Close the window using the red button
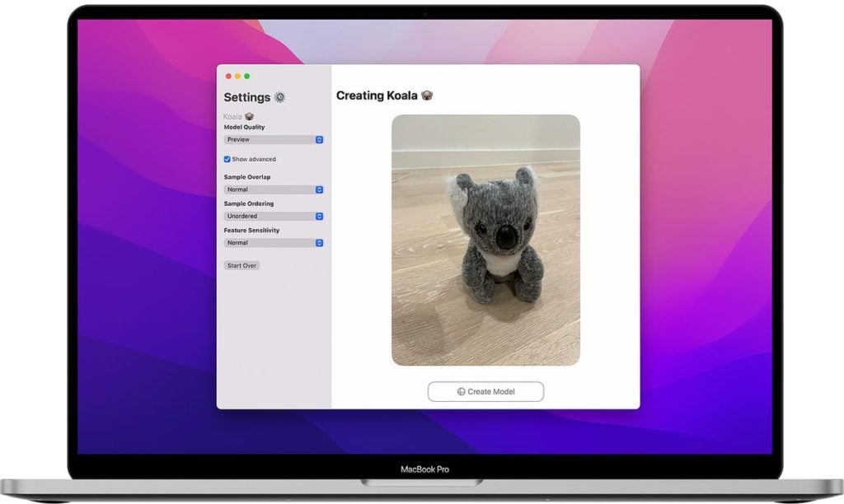844x504 pixels. 228,76
